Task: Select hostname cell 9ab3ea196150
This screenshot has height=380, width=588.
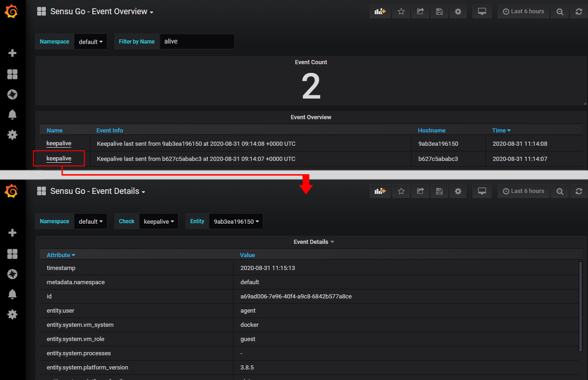Action: 448,144
